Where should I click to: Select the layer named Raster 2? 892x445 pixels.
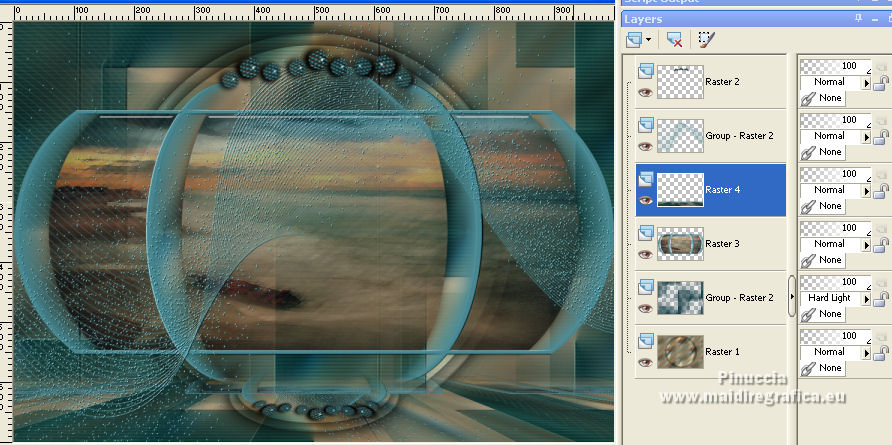point(722,81)
